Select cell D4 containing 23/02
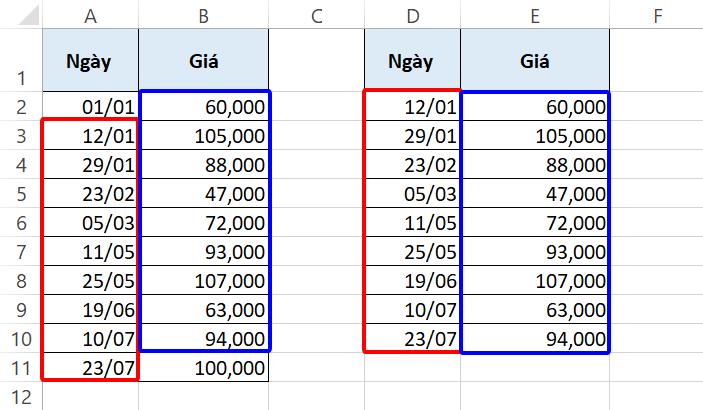This screenshot has height=410, width=703. click(412, 164)
